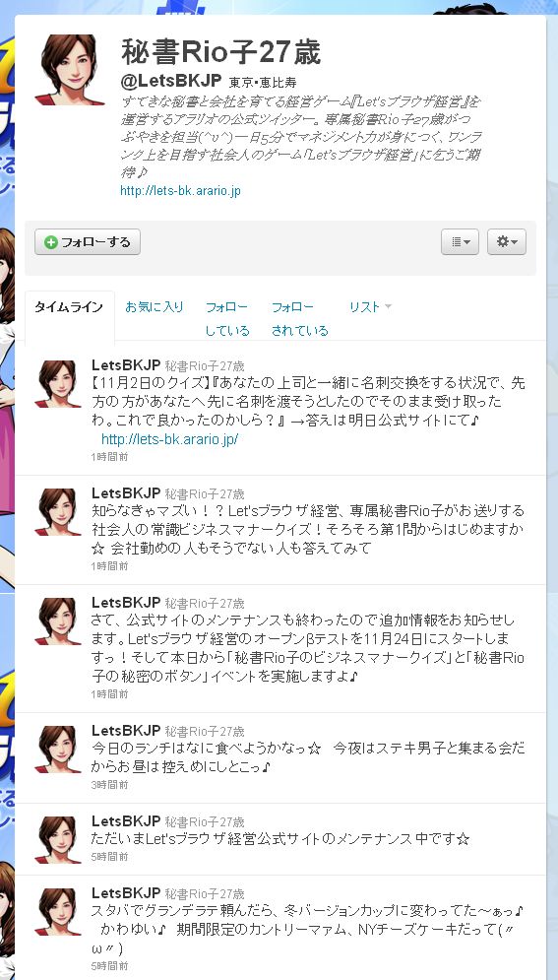Click the avatar on the オープンβテスト tweet
Screen dimensions: 558x980
pyautogui.click(x=58, y=621)
